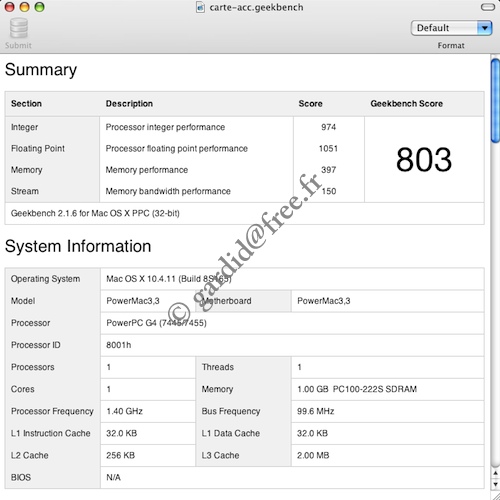Click the Memory score 397
This screenshot has height=500, width=500.
[328, 170]
